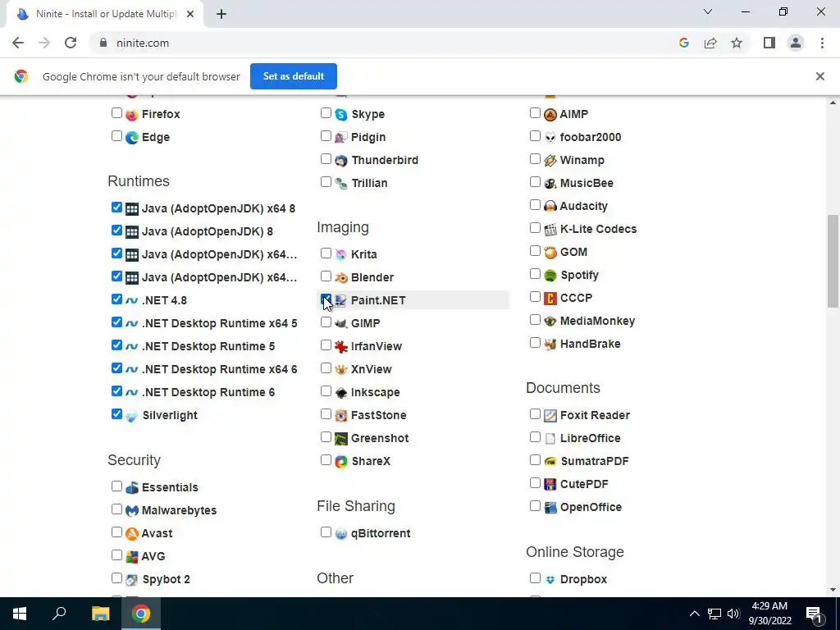
Task: Uncheck Java (AdoptOpenJDK) x64 8 checkbox
Action: pyautogui.click(x=116, y=208)
